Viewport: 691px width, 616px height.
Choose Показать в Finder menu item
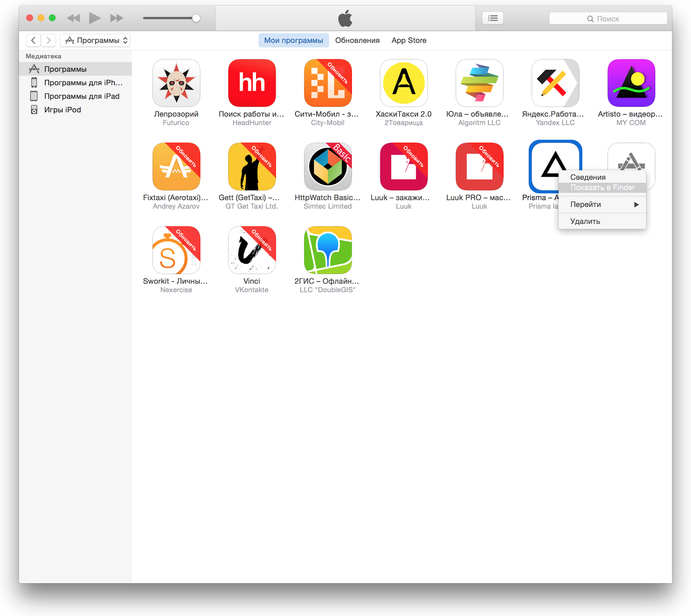coord(602,187)
